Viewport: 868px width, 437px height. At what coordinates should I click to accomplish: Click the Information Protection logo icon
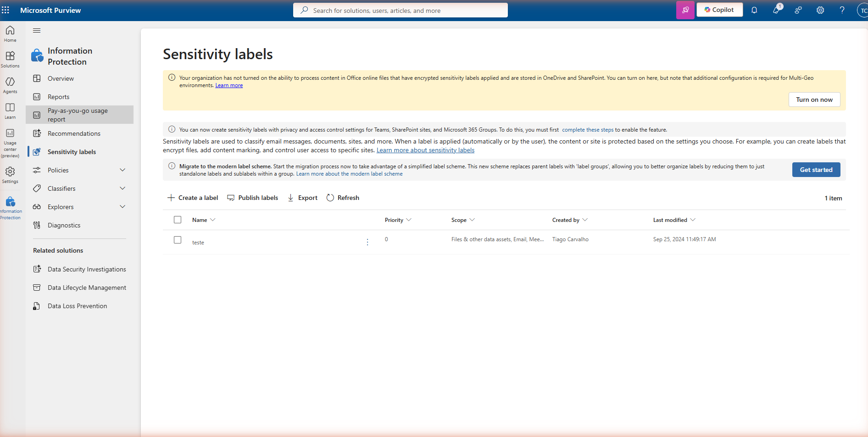tap(37, 56)
